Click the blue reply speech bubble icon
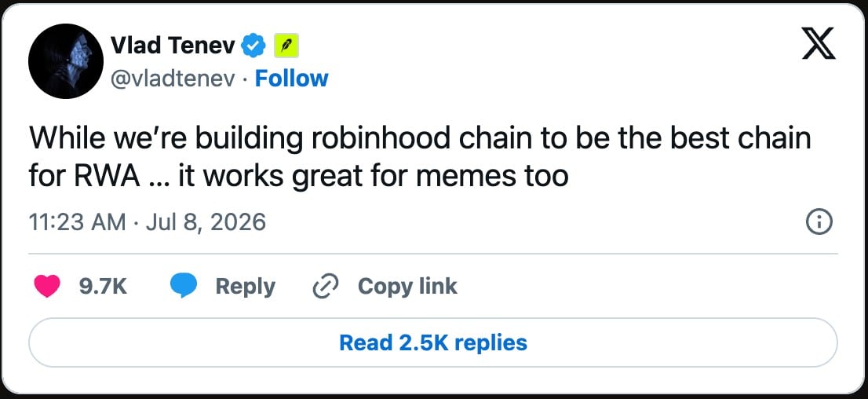The width and height of the screenshot is (868, 399). click(x=184, y=287)
